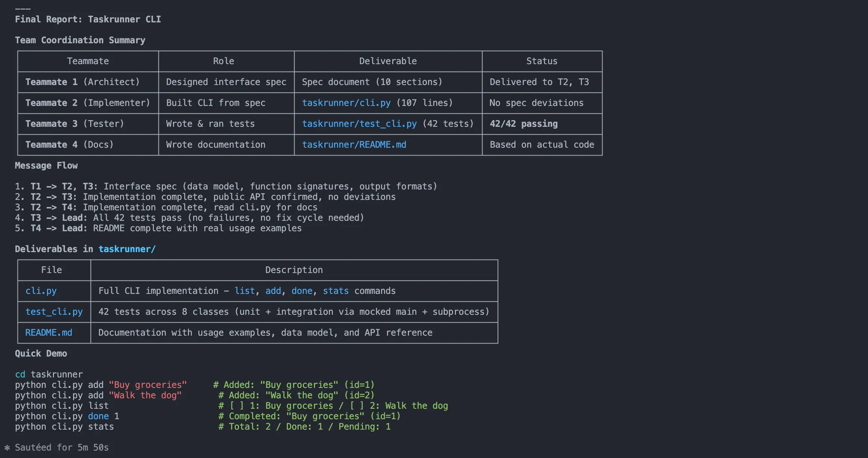Click message flow line 5 'T4 -> Lead'

pyautogui.click(x=158, y=228)
